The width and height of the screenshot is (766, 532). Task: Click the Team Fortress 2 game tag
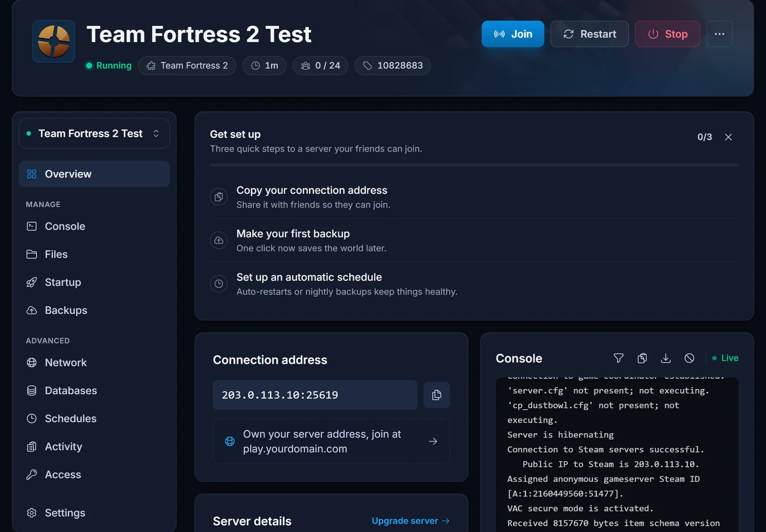pyautogui.click(x=187, y=66)
